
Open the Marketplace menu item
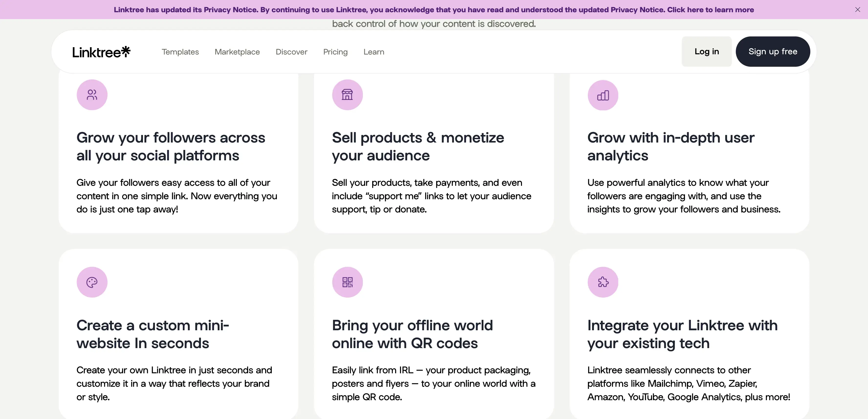[237, 52]
